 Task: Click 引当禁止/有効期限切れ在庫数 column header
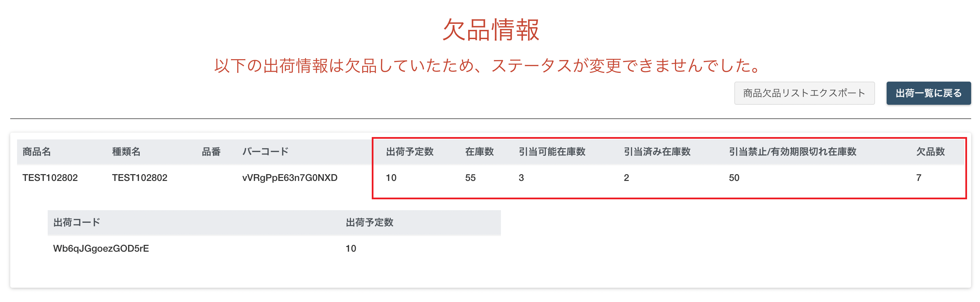click(x=793, y=152)
